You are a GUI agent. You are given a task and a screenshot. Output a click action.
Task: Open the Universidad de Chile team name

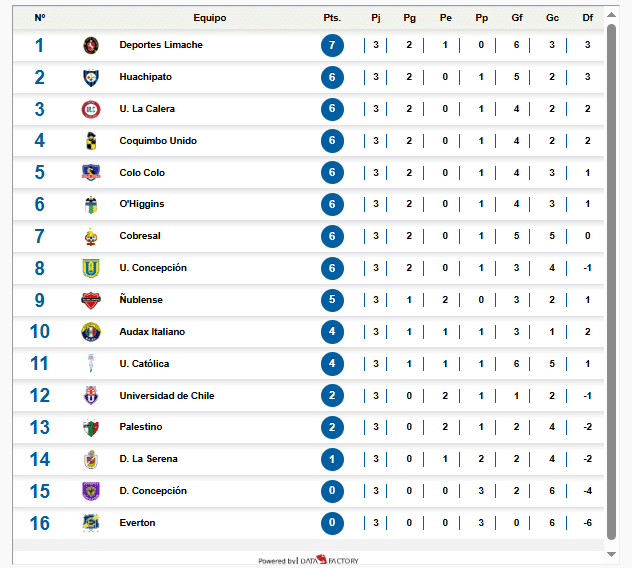pos(167,396)
